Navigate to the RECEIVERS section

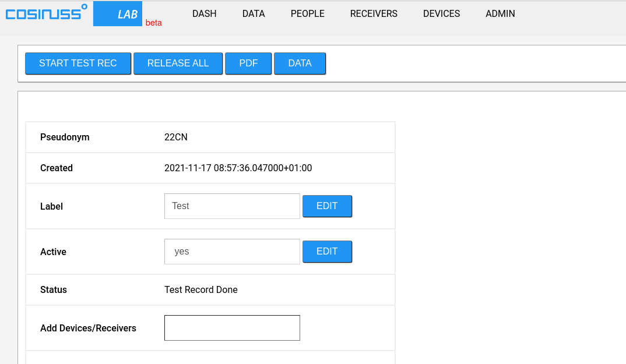pos(374,14)
